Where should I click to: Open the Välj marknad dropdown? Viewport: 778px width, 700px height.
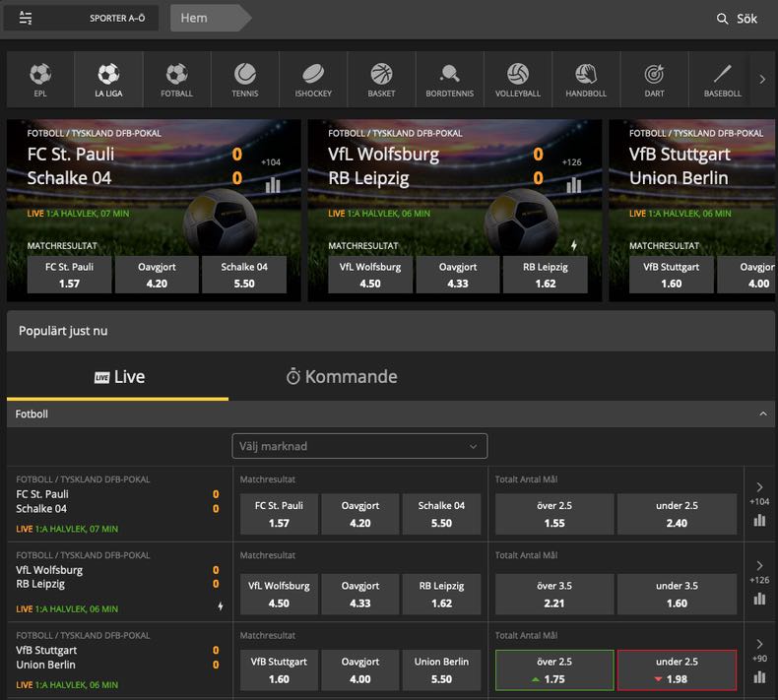click(x=359, y=446)
